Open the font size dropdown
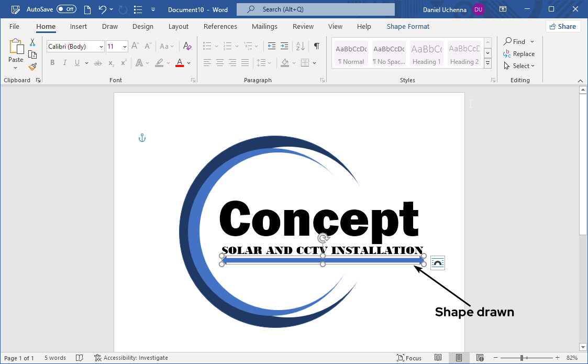588x364 pixels. point(124,46)
